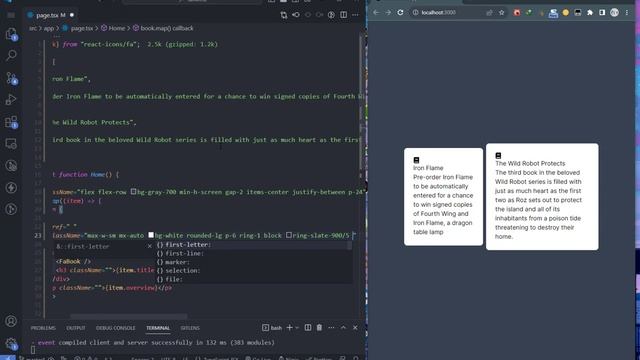Toggle the browser side panel

tap(602, 13)
